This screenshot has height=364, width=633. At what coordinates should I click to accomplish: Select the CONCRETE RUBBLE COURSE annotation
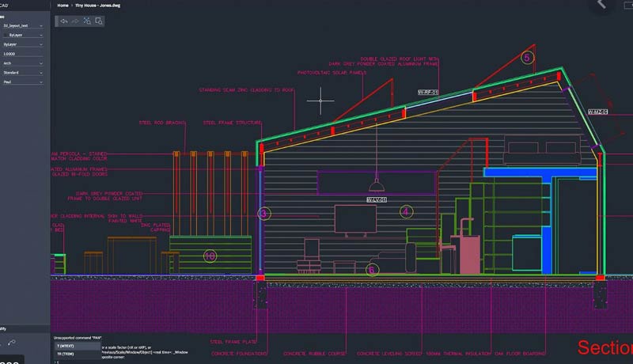pyautogui.click(x=314, y=354)
